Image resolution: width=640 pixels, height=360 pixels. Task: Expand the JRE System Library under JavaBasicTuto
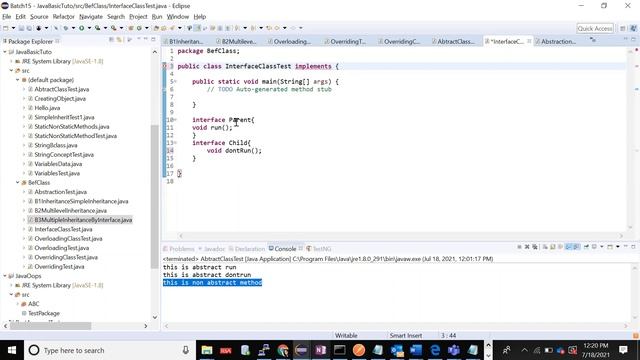[11, 61]
